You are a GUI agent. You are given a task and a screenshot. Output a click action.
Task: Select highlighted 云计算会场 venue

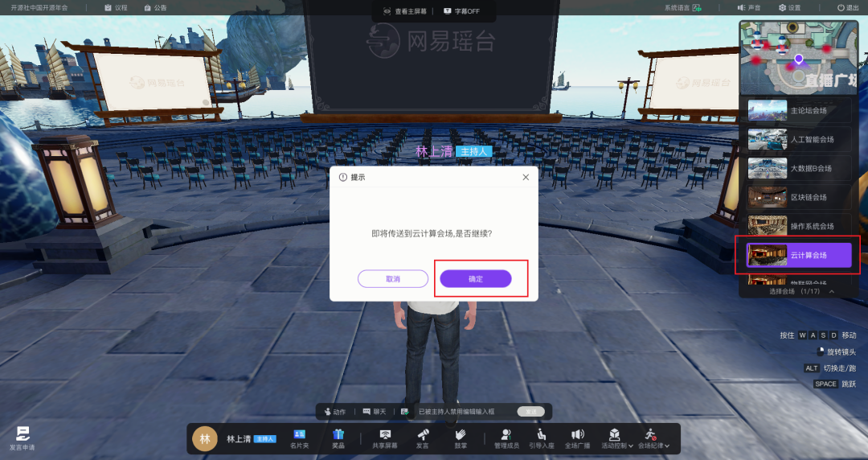799,255
